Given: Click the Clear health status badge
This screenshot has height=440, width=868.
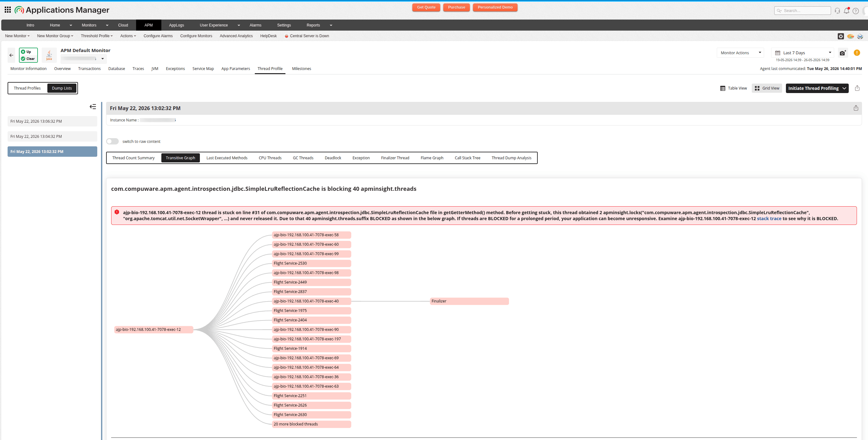Looking at the screenshot, I should (28, 59).
